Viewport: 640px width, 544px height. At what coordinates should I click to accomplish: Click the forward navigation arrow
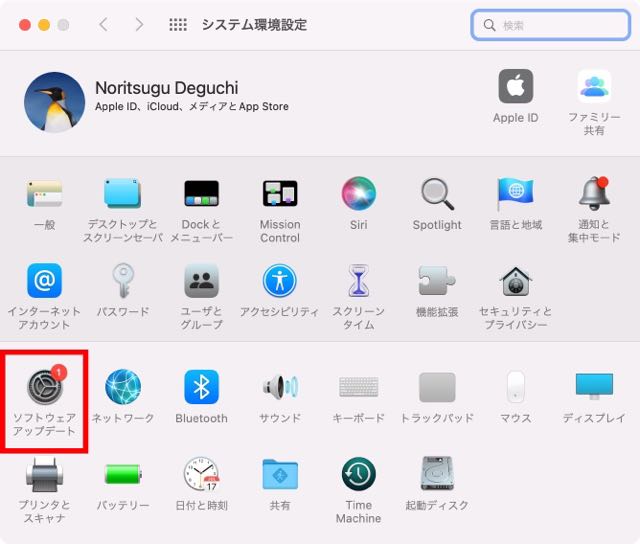pyautogui.click(x=139, y=24)
